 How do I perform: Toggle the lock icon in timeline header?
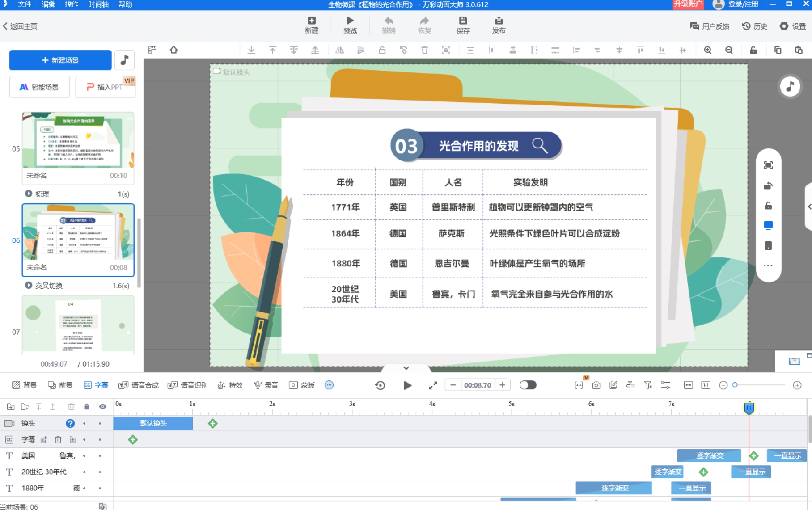87,407
